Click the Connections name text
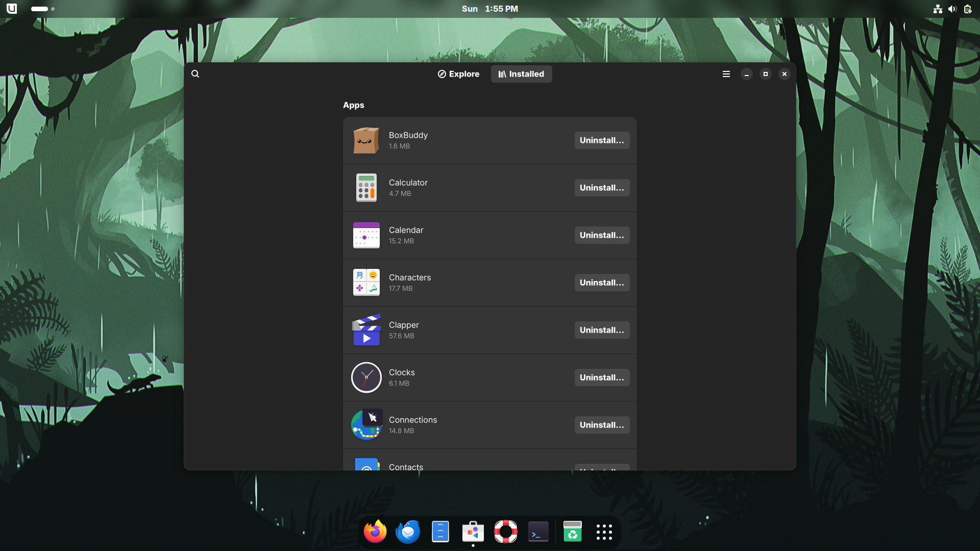The width and height of the screenshot is (980, 551). [413, 420]
